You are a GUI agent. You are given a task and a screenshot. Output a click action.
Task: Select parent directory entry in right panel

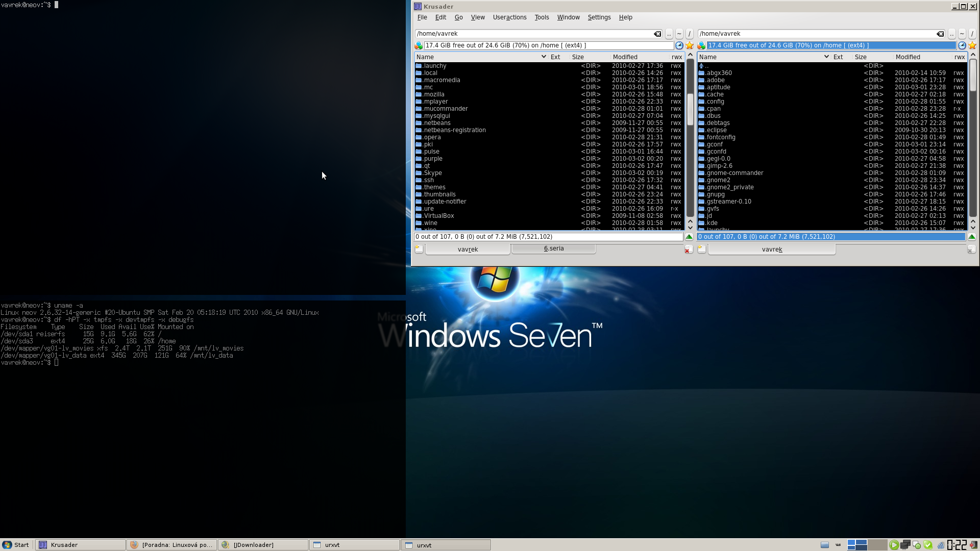coord(832,66)
